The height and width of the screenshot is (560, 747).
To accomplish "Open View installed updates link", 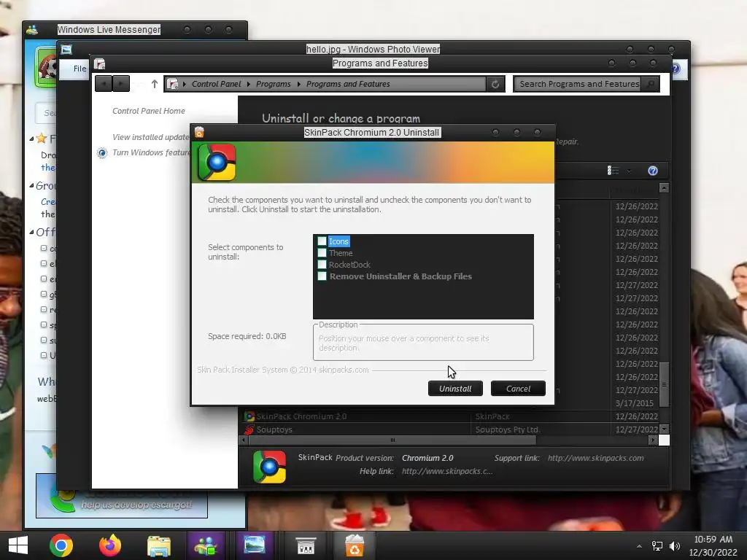I will coord(151,137).
